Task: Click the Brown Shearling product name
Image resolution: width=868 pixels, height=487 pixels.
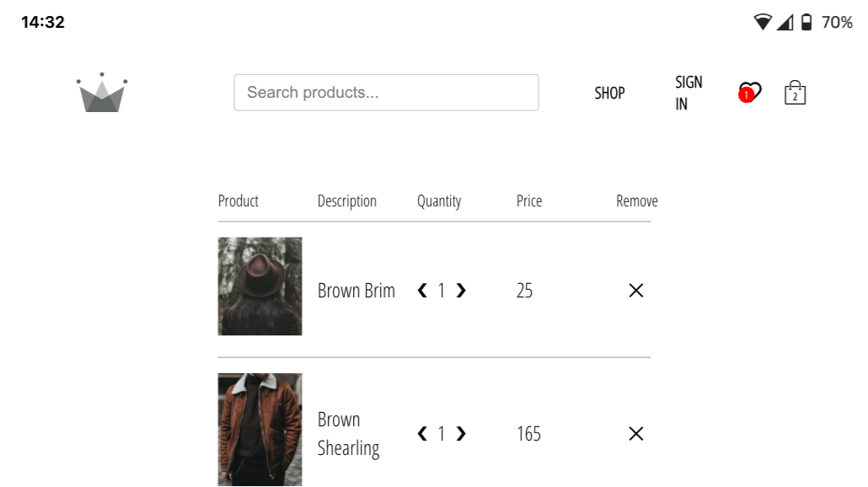Action: 349,434
